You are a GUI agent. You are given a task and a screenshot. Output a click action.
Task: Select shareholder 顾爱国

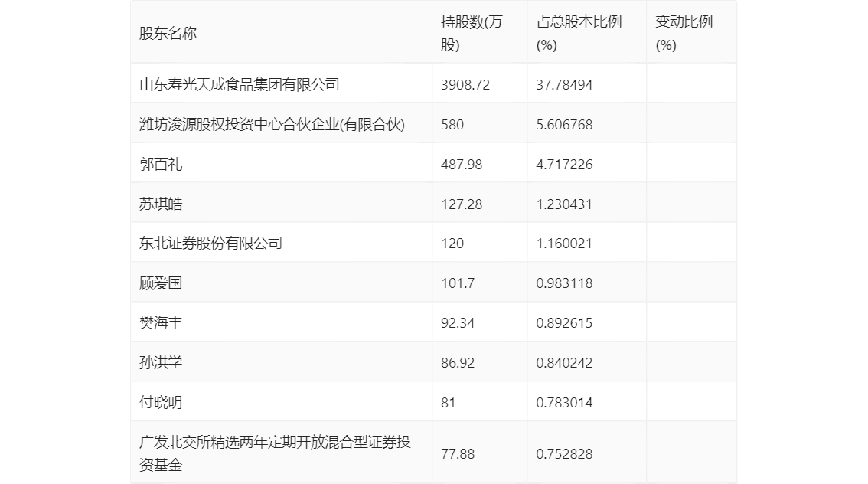(161, 283)
